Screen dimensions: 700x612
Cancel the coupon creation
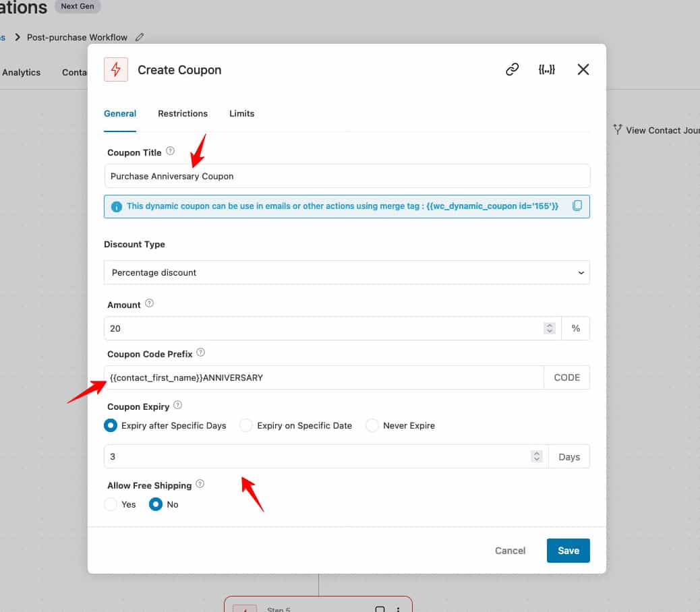pos(510,551)
